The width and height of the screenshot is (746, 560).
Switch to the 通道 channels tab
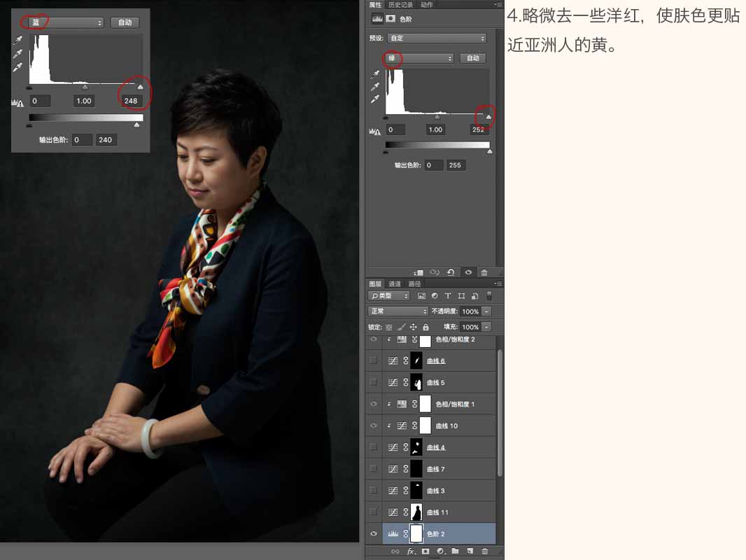[x=395, y=283]
